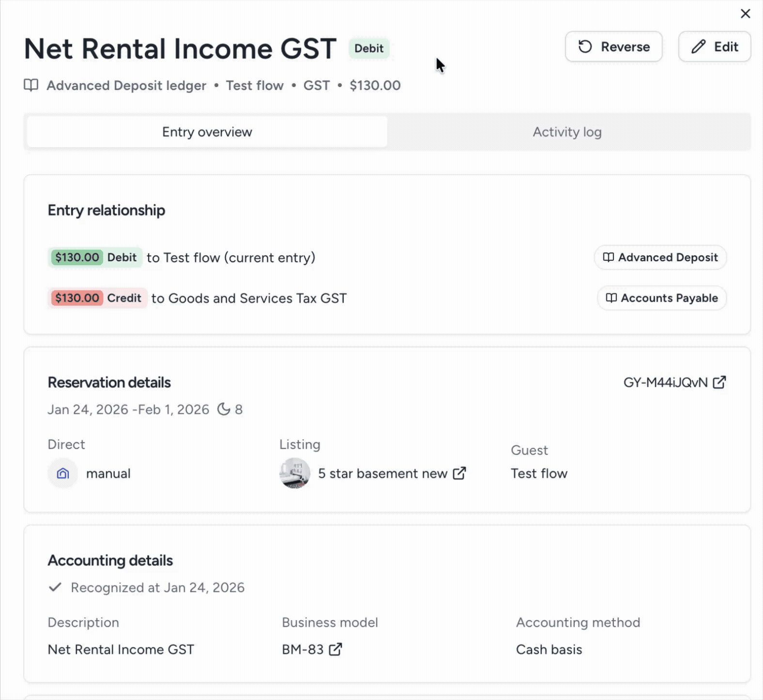Click the manual channel house icon
Screen dimensions: 763x700
[63, 473]
